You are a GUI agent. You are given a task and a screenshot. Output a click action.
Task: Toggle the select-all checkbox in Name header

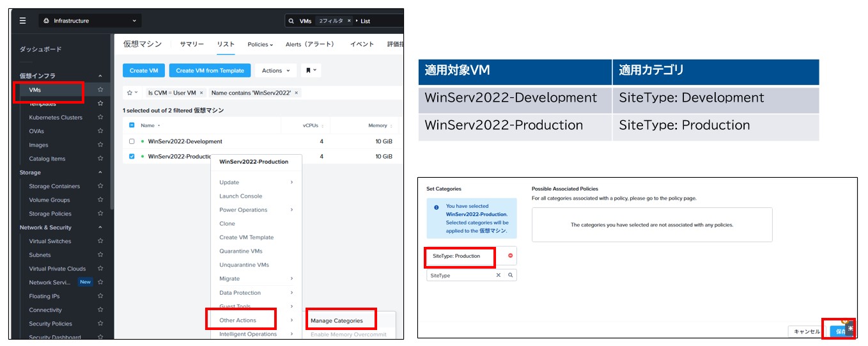132,125
